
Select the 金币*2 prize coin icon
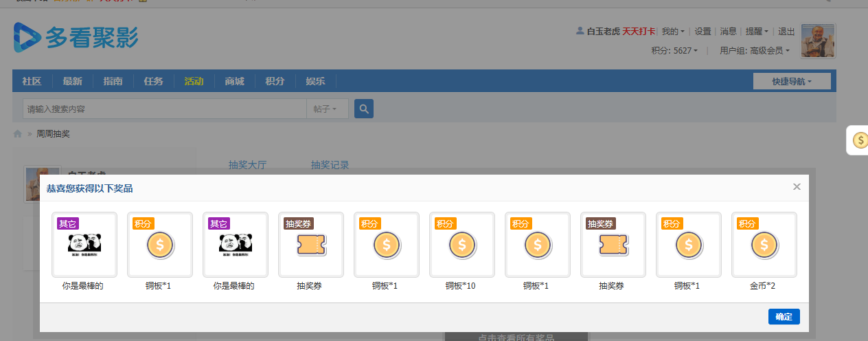[x=764, y=245]
